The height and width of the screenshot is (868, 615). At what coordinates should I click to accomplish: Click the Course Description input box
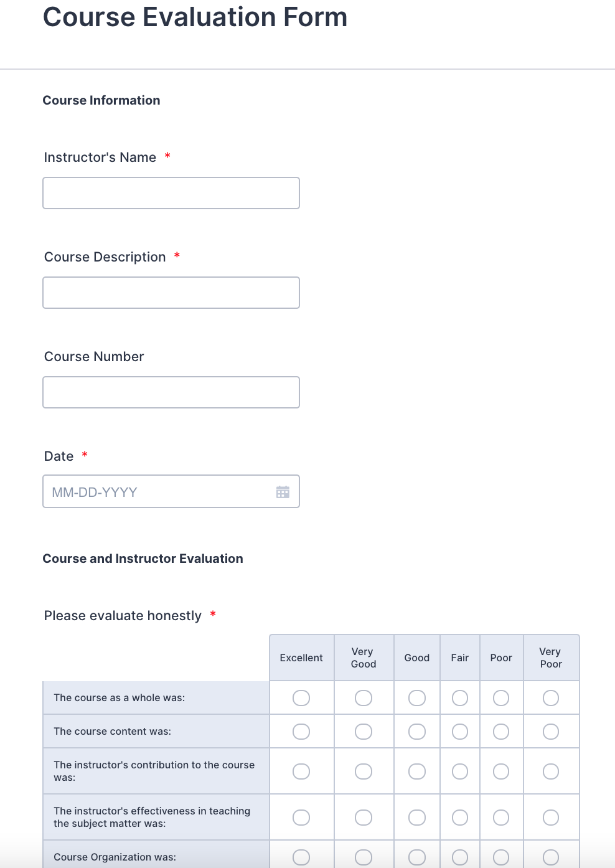click(x=171, y=293)
